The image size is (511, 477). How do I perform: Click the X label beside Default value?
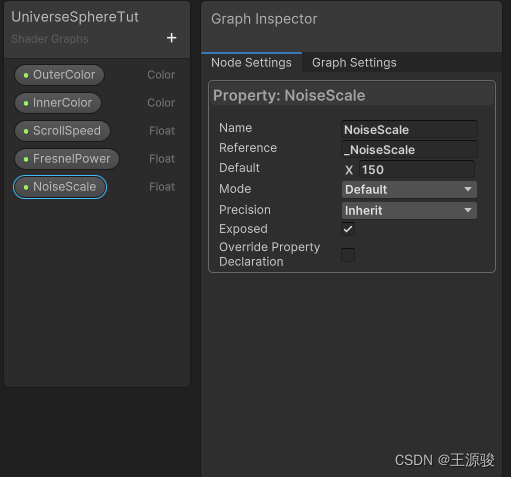[349, 170]
